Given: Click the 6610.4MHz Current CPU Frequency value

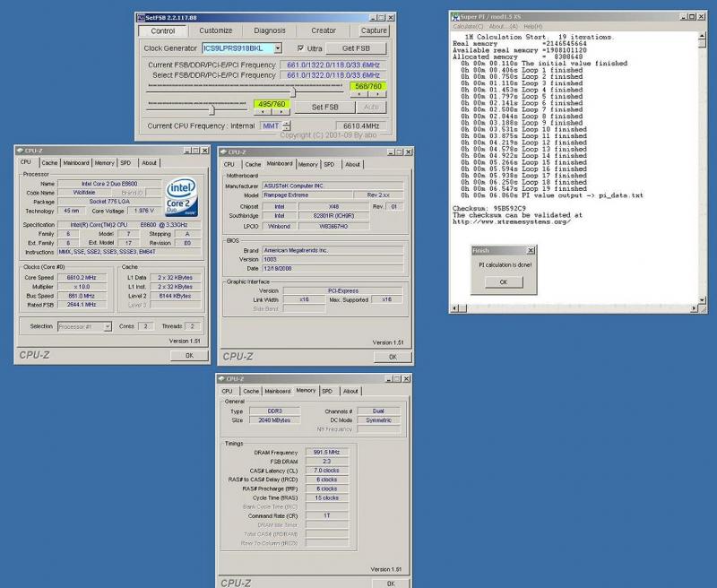Looking at the screenshot, I should point(361,125).
